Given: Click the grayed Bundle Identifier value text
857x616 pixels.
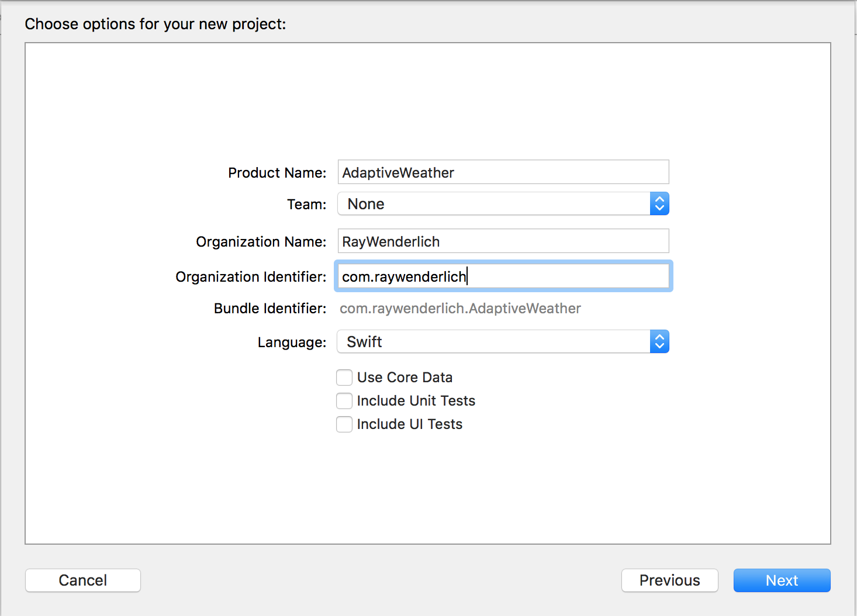Looking at the screenshot, I should click(x=460, y=309).
